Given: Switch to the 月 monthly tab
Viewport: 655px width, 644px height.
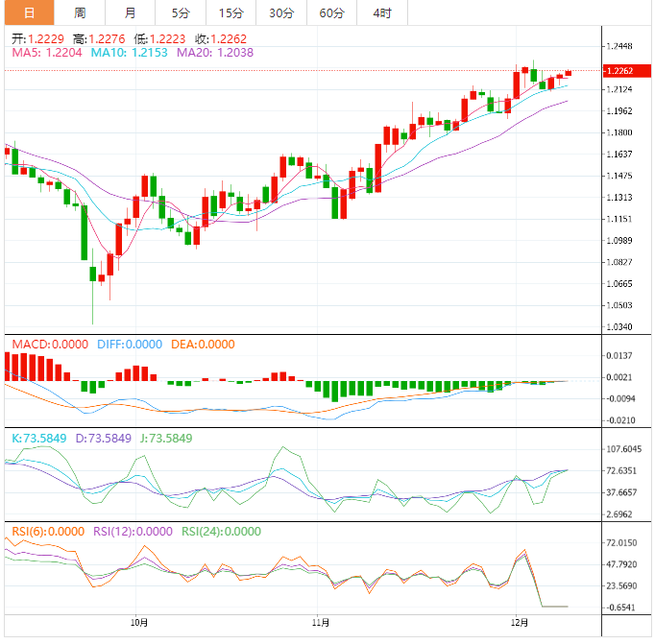Looking at the screenshot, I should tap(131, 12).
